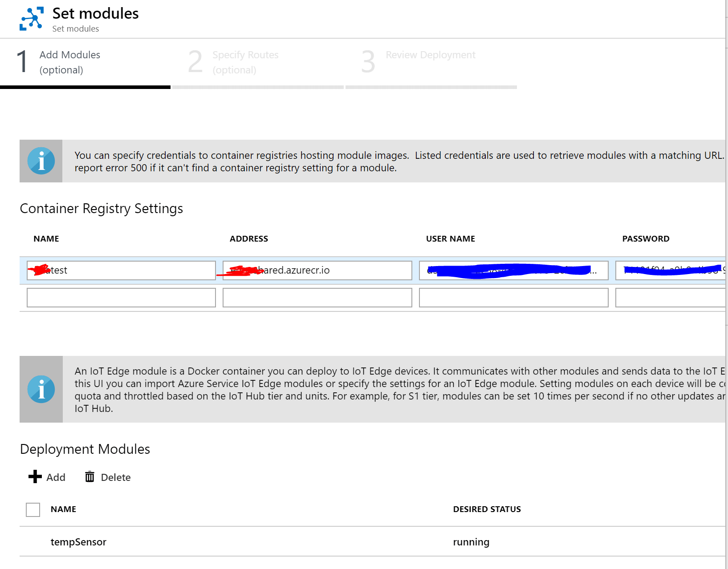Click the filled registry Password field
728x569 pixels.
pos(671,270)
